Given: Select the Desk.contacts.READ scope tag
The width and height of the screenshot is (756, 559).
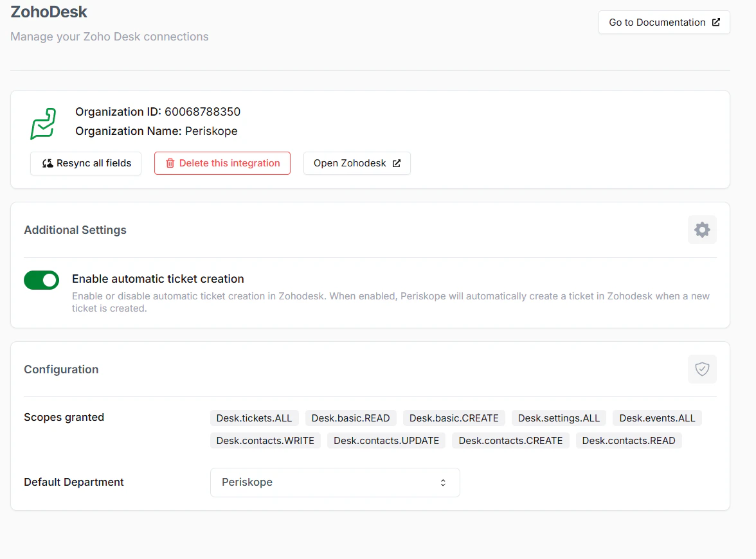Looking at the screenshot, I should [629, 441].
